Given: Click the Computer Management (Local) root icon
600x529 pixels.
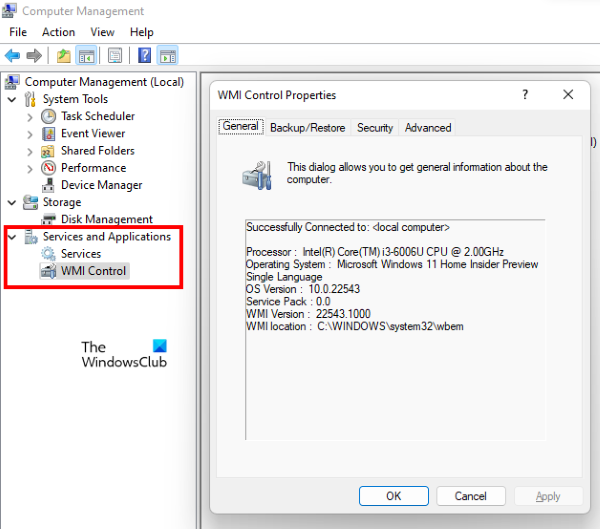Looking at the screenshot, I should click(12, 82).
